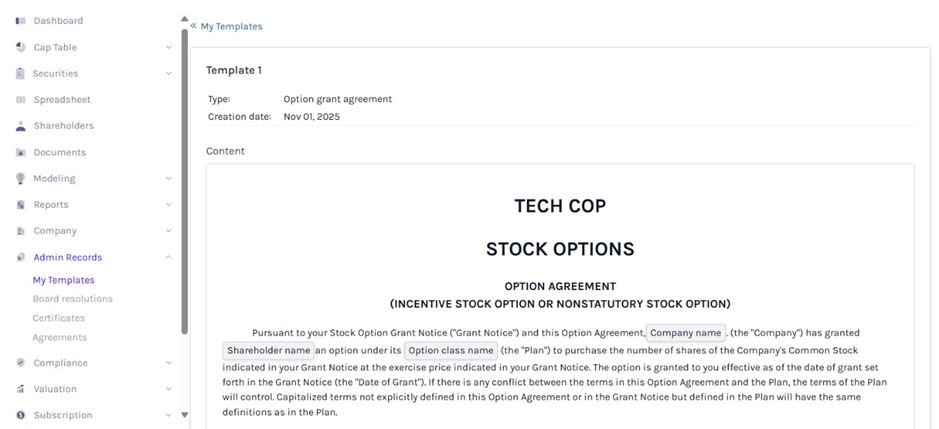This screenshot has width=939, height=429.
Task: Open Board resolutions submenu item
Action: [x=72, y=299]
